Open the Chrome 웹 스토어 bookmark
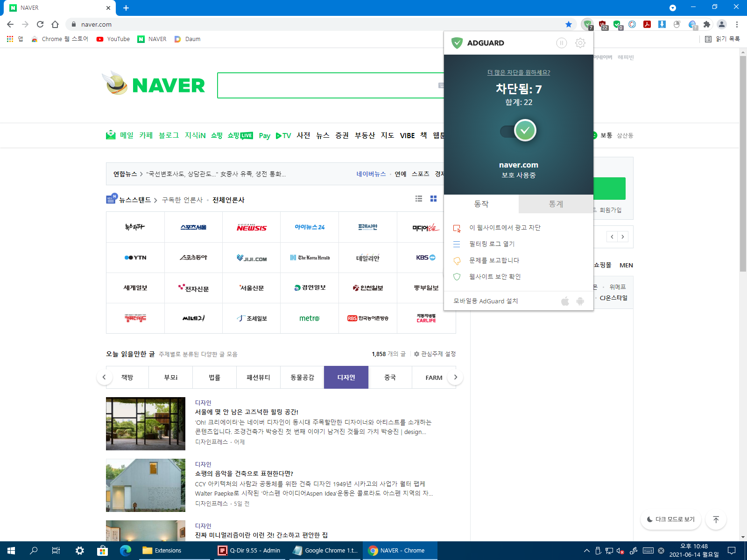Image resolution: width=747 pixels, height=560 pixels. pos(60,39)
